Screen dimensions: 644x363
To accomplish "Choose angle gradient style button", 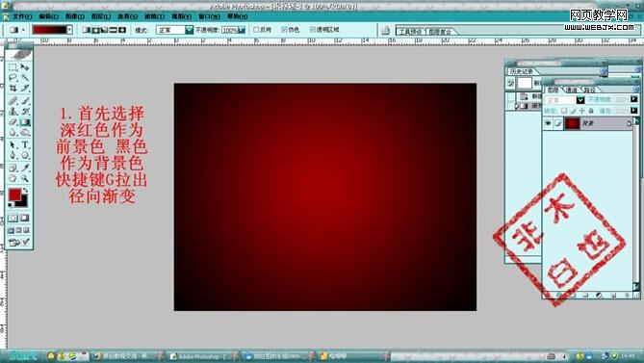I will click(x=104, y=30).
